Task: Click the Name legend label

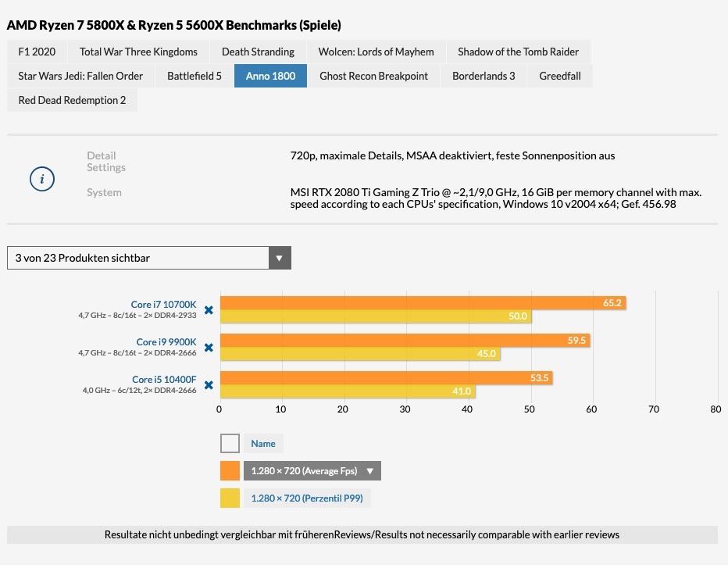Action: pyautogui.click(x=263, y=444)
